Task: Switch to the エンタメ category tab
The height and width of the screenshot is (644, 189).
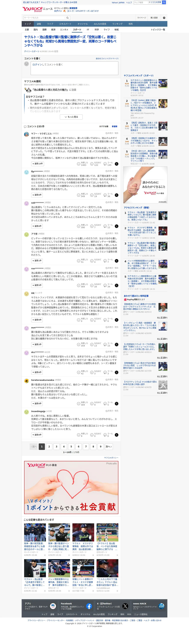Action: point(64,30)
